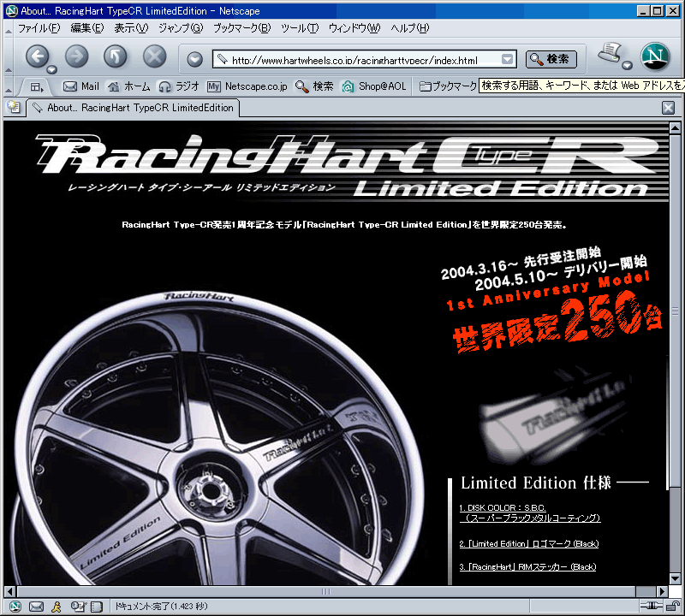
Task: Toggle the sidebar panel icon on personal toolbar
Action: pyautogui.click(x=37, y=87)
